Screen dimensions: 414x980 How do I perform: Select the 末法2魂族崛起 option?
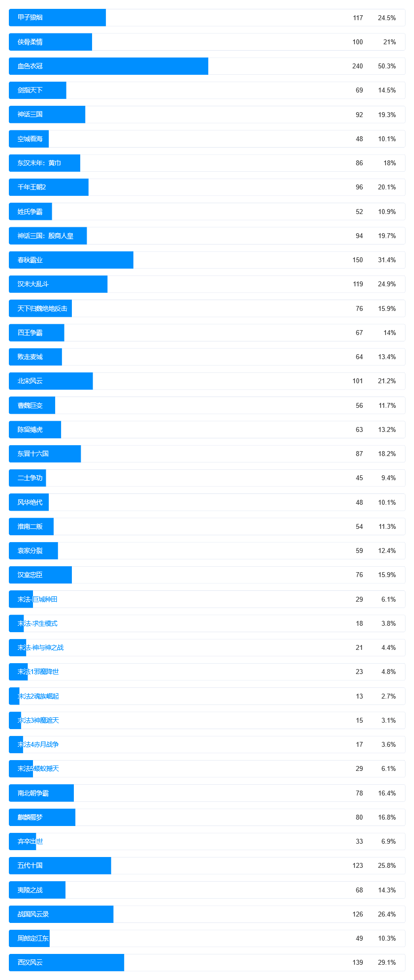(38, 696)
